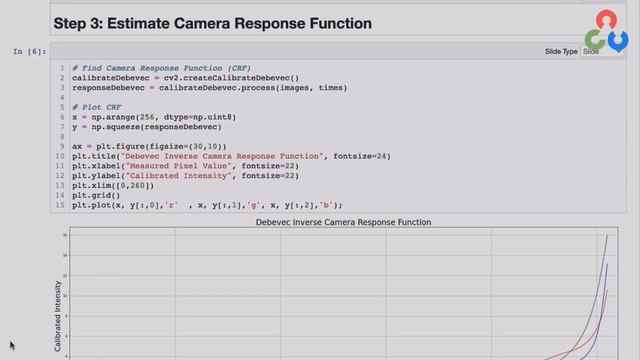The height and width of the screenshot is (360, 640).
Task: Click the 'x = np.arange(256, dtype=np.uint8)' line
Action: tap(154, 117)
